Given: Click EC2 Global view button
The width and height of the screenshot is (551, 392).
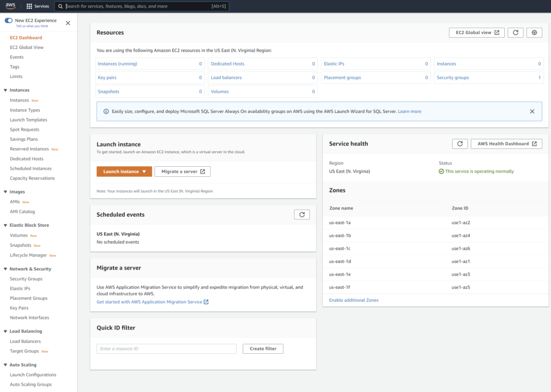Looking at the screenshot, I should coord(477,32).
